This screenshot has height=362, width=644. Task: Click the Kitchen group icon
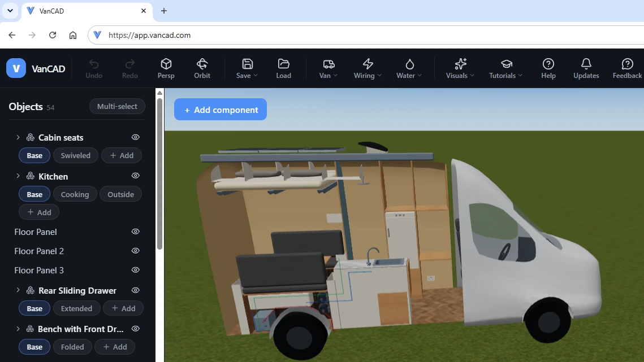pos(31,176)
